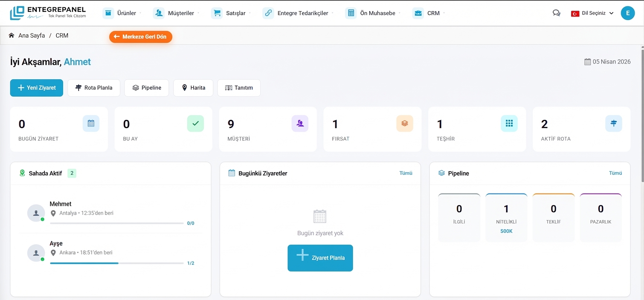
Task: Open the chat messages icon near language selector
Action: [x=556, y=13]
